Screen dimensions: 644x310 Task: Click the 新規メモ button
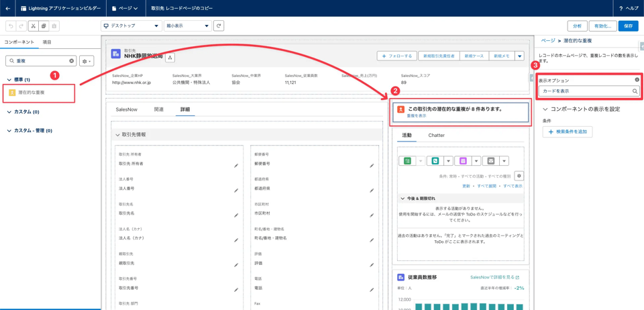502,56
